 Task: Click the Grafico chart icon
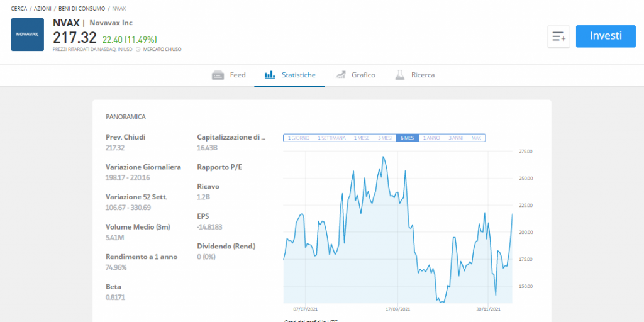[x=340, y=75]
